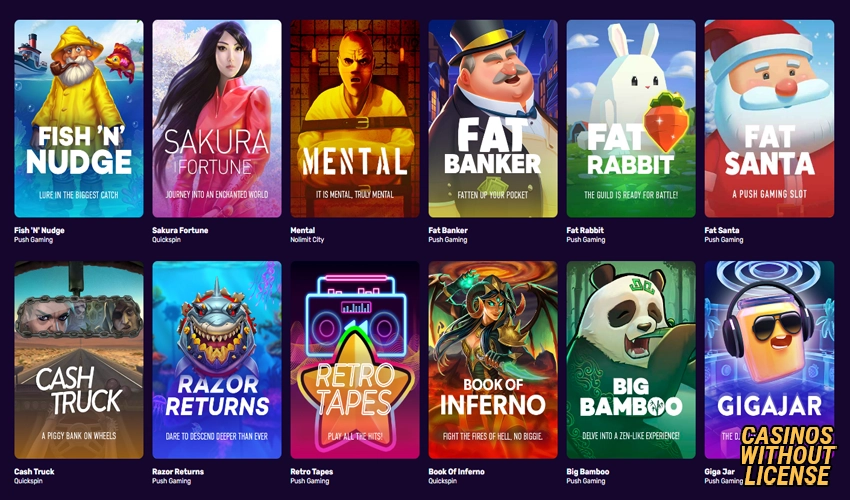Open the Big Bamboo panda tile
Screen dimensions: 850x500
pyautogui.click(x=631, y=360)
